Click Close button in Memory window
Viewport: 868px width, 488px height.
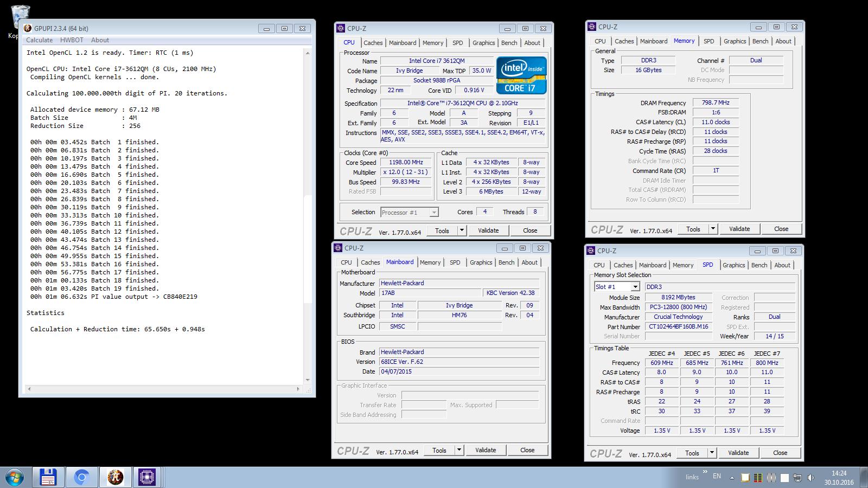(x=781, y=229)
